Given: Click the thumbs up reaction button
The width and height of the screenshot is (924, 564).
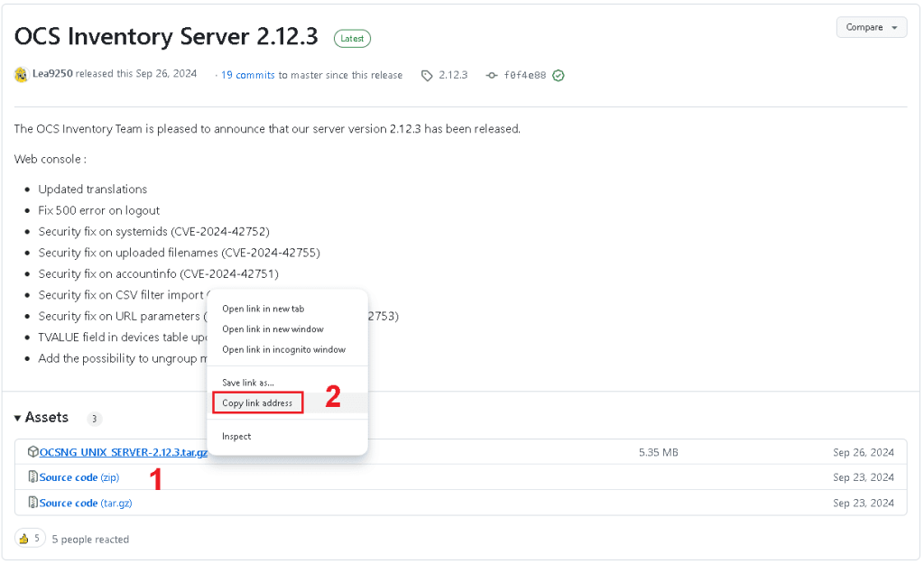Looking at the screenshot, I should tap(30, 538).
